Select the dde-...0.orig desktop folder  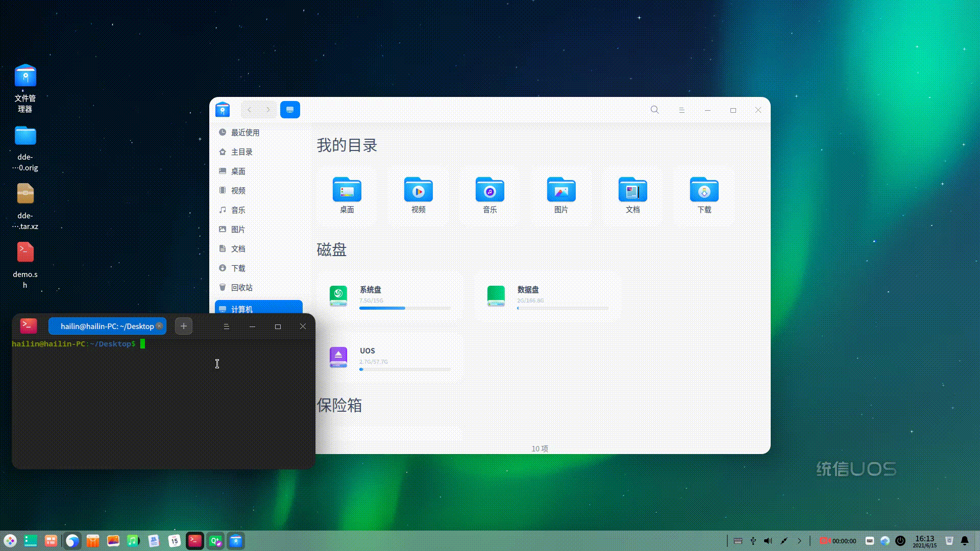coord(25,148)
